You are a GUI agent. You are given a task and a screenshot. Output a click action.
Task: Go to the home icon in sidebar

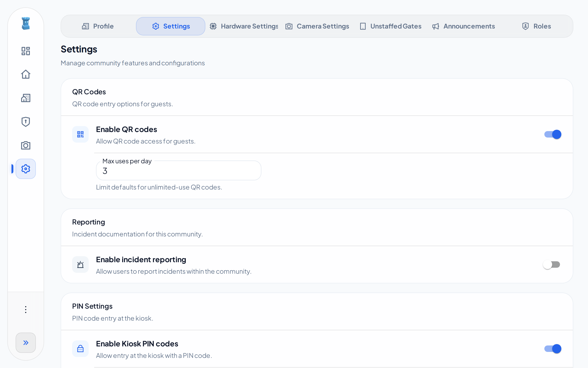point(26,74)
